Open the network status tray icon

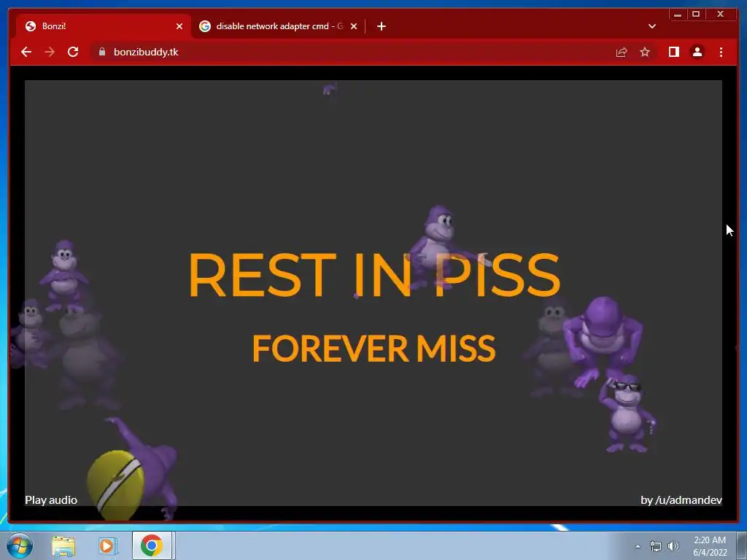(x=656, y=546)
